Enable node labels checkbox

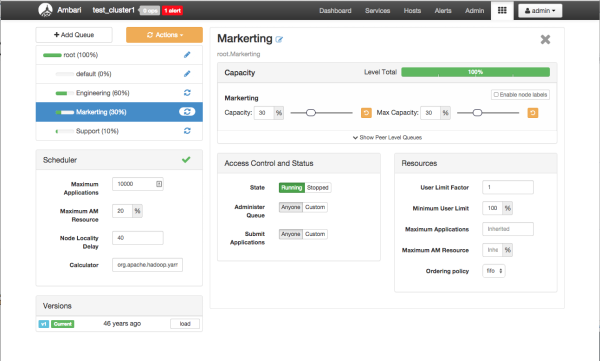click(x=496, y=95)
